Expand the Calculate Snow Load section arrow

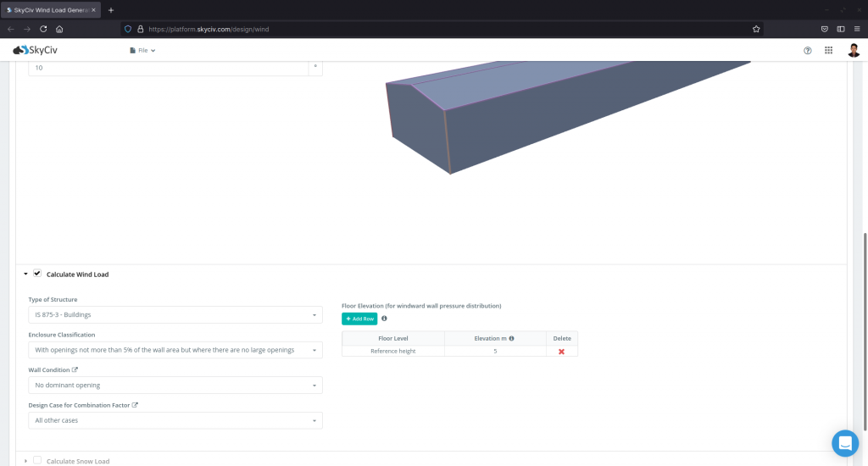(x=25, y=461)
